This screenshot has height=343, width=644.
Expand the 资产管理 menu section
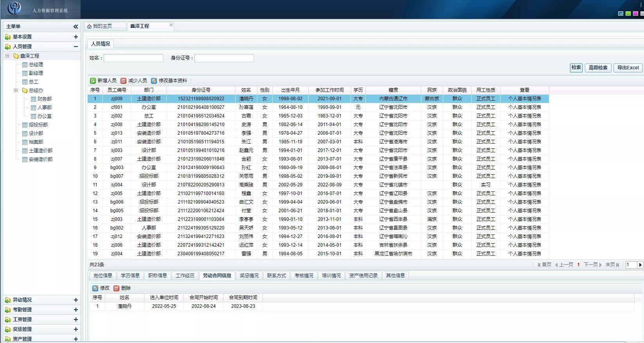pos(76,339)
